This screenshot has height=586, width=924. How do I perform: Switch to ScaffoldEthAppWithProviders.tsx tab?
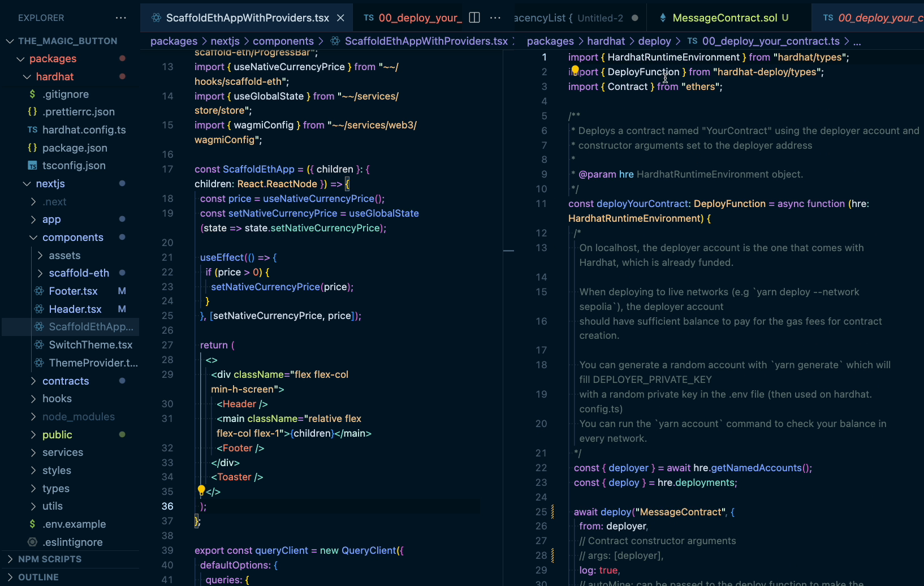pos(247,18)
